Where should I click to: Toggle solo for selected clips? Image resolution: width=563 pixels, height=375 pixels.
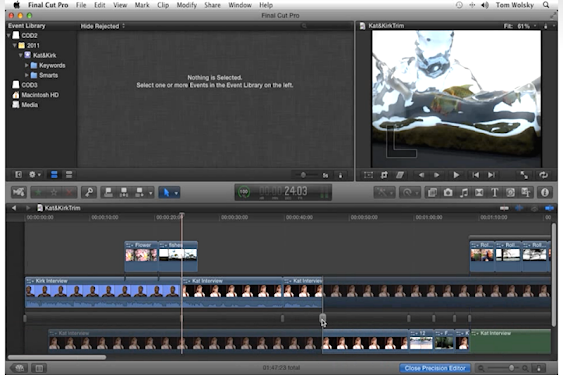point(534,208)
